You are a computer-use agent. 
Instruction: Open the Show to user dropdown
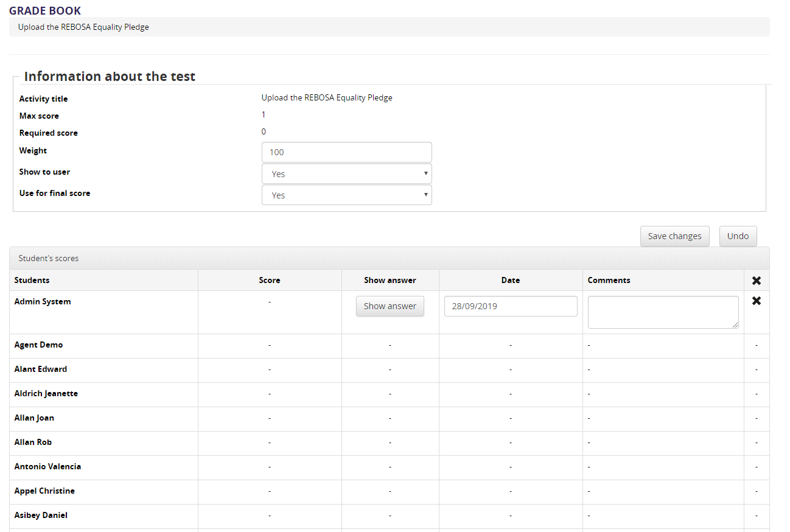point(346,173)
